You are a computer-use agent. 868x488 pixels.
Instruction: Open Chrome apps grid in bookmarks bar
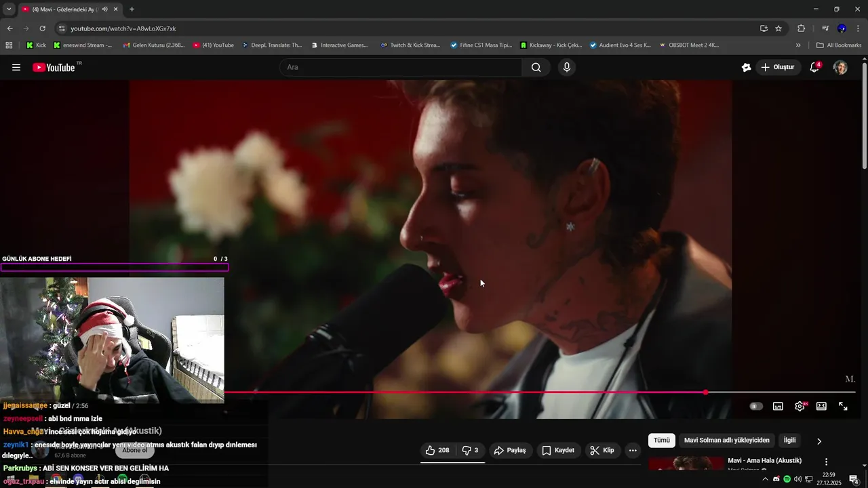click(x=9, y=45)
